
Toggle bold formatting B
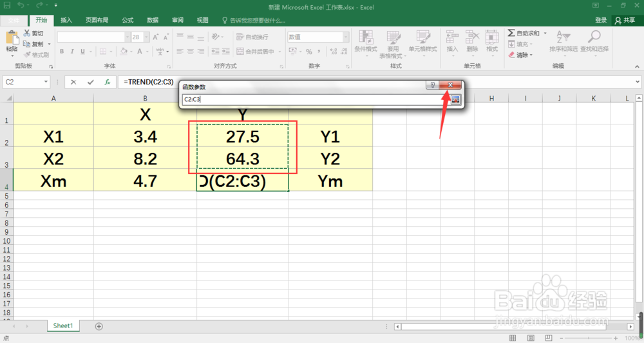click(x=62, y=52)
